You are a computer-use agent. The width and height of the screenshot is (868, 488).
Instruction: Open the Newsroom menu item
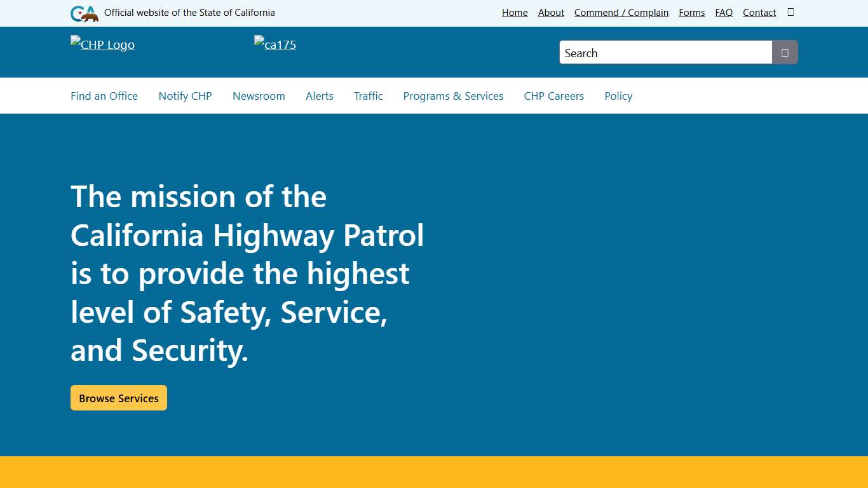tap(259, 95)
